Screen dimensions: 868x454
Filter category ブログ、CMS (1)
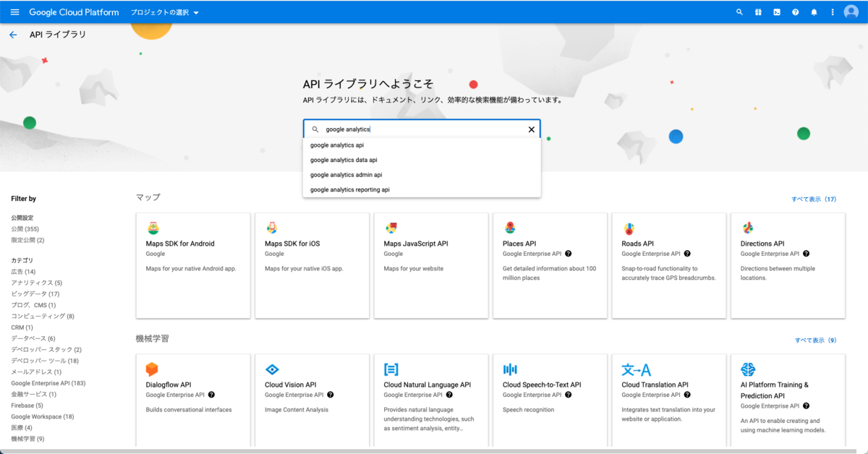pos(33,305)
